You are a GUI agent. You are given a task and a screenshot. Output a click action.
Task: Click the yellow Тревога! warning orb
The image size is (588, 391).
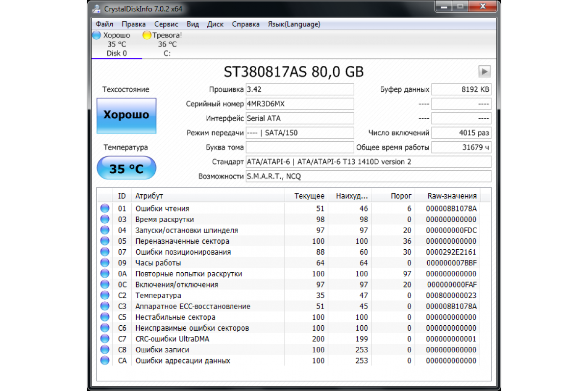click(x=147, y=35)
